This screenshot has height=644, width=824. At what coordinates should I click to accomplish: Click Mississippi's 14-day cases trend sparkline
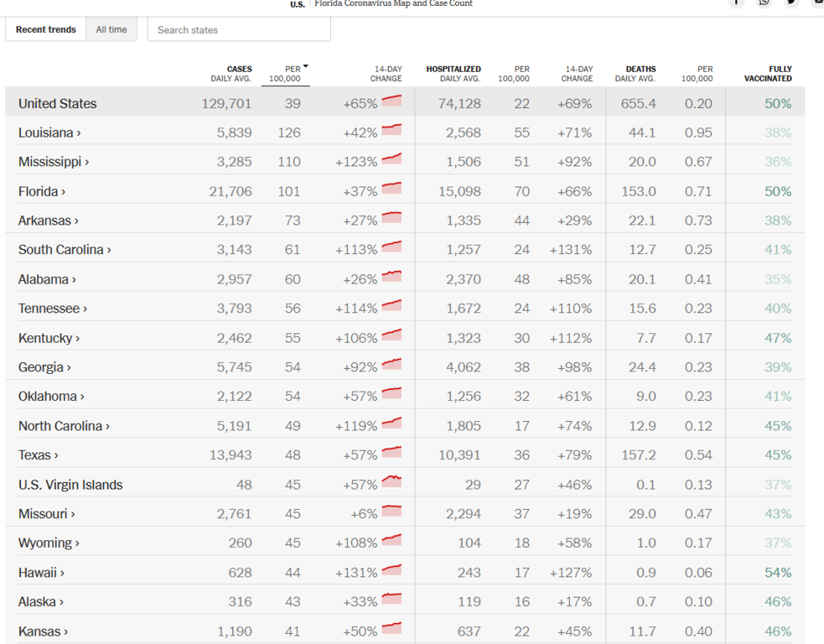click(x=391, y=159)
